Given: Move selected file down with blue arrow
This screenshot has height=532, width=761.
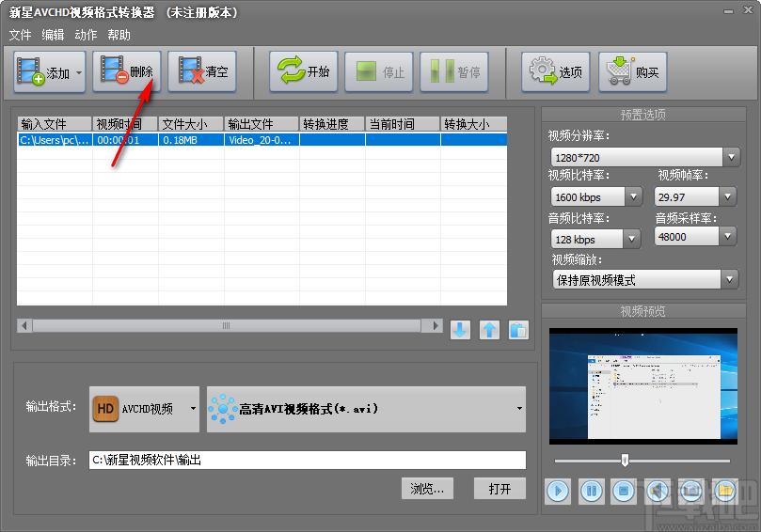Looking at the screenshot, I should (460, 330).
